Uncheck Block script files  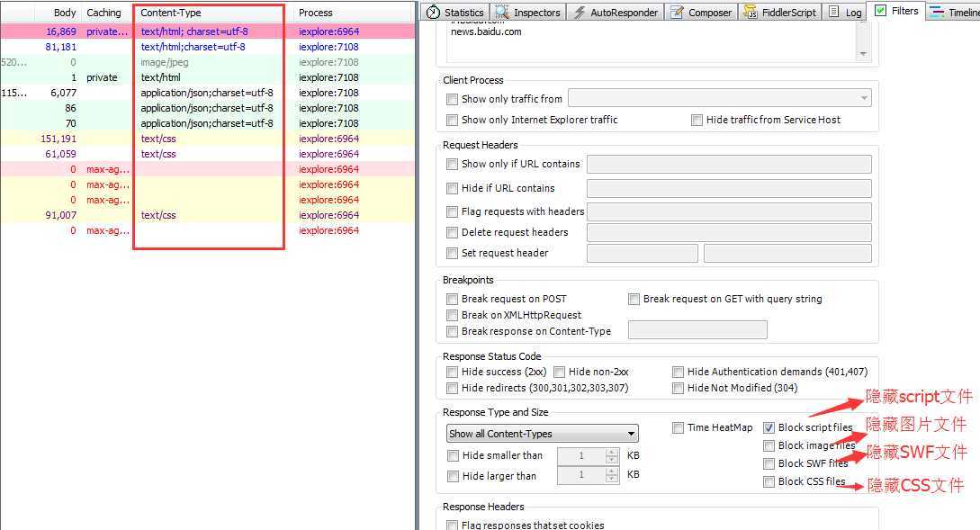click(769, 428)
